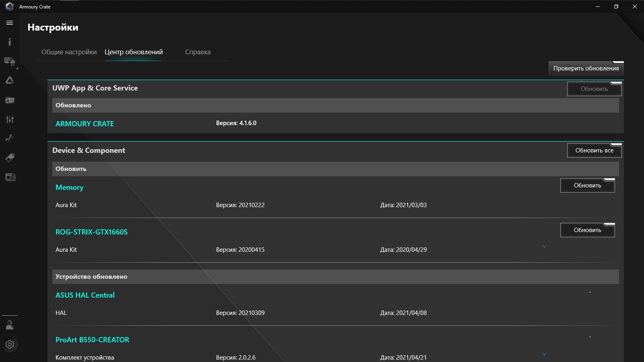Minimize the Armoury Crate window
Viewport: 644px width, 362px height.
click(x=598, y=6)
